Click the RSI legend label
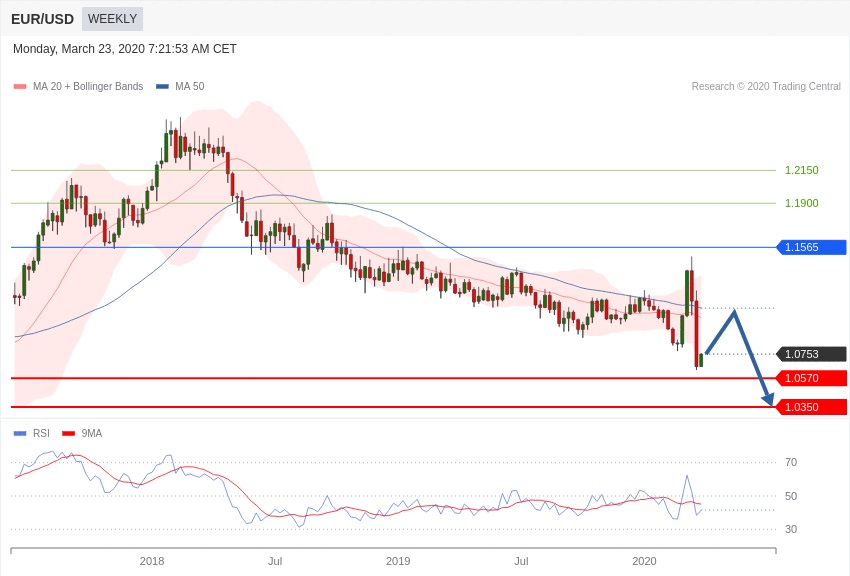This screenshot has width=850, height=576. pyautogui.click(x=41, y=433)
